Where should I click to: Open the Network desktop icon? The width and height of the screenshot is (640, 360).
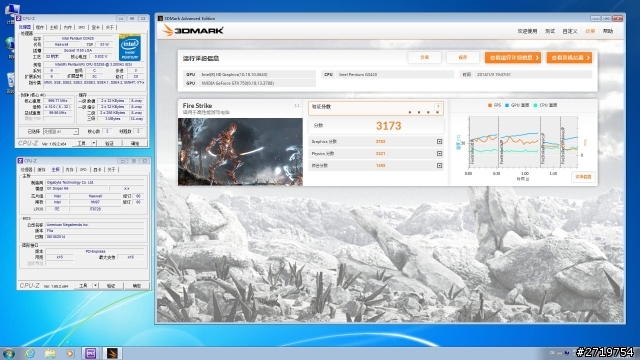coord(10,45)
